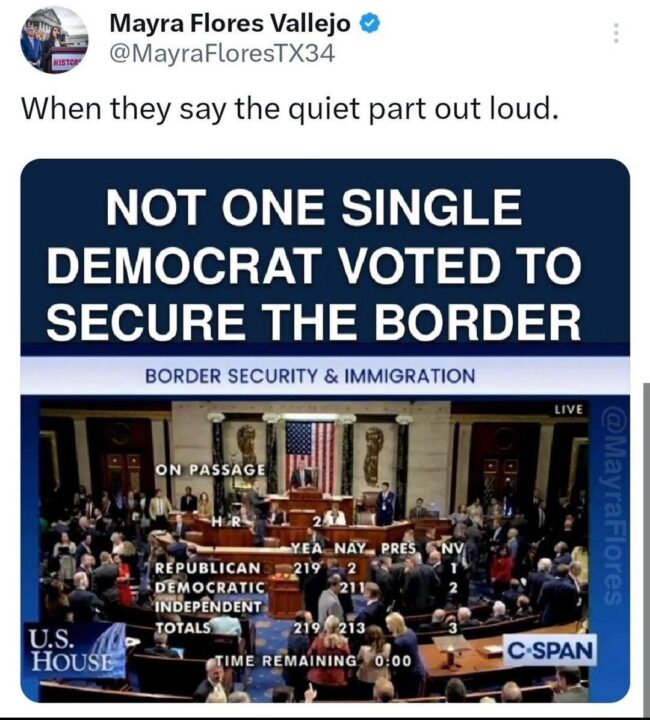Click the Border Security & Immigration banner
Screen dimensions: 650x720
[310, 376]
